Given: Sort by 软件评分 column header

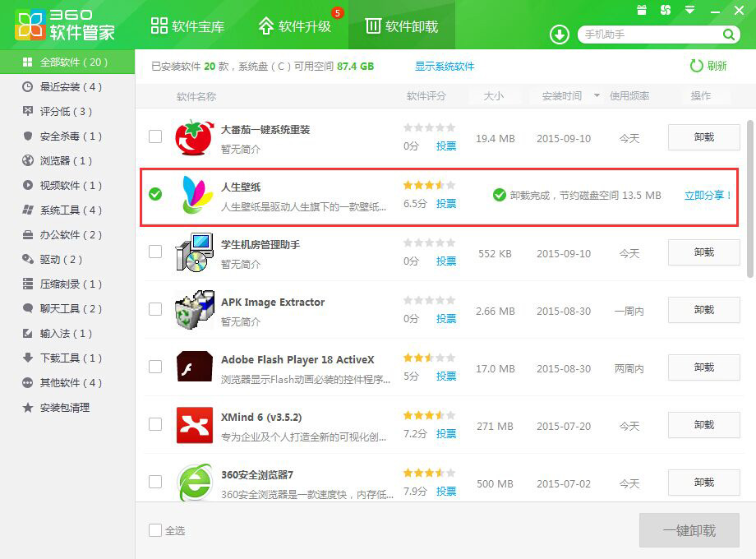Looking at the screenshot, I should [x=426, y=96].
